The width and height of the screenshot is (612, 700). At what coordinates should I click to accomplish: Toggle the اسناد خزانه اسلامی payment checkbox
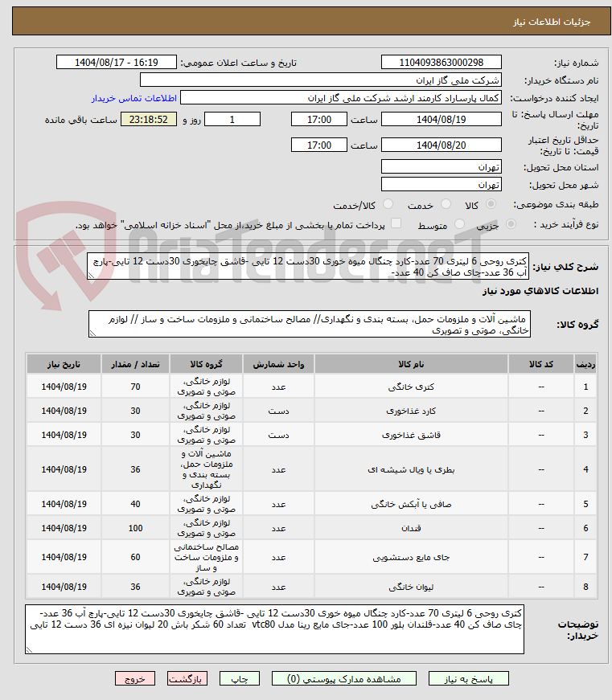(x=396, y=223)
